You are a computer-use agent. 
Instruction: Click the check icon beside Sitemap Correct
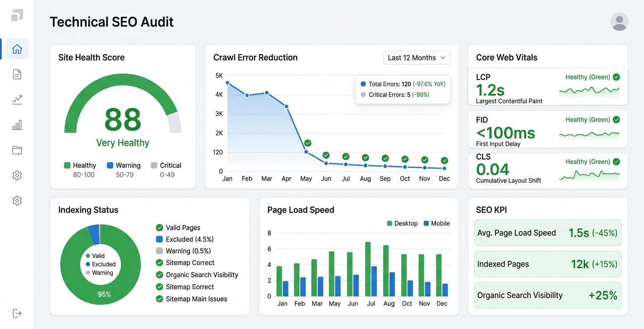click(159, 263)
